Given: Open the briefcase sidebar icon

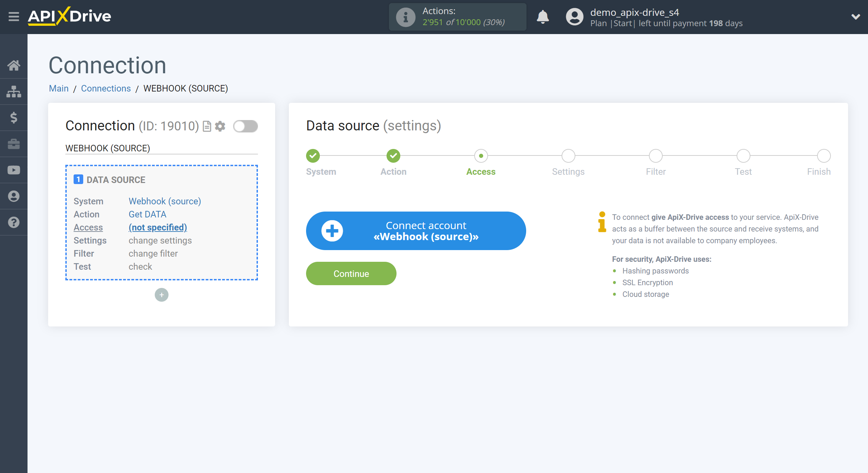Looking at the screenshot, I should click(x=14, y=144).
